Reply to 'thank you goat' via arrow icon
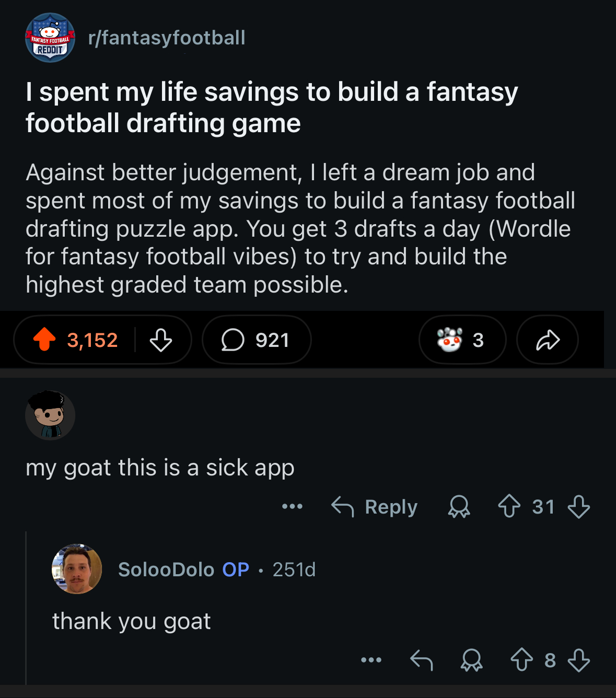The height and width of the screenshot is (698, 616). [422, 660]
